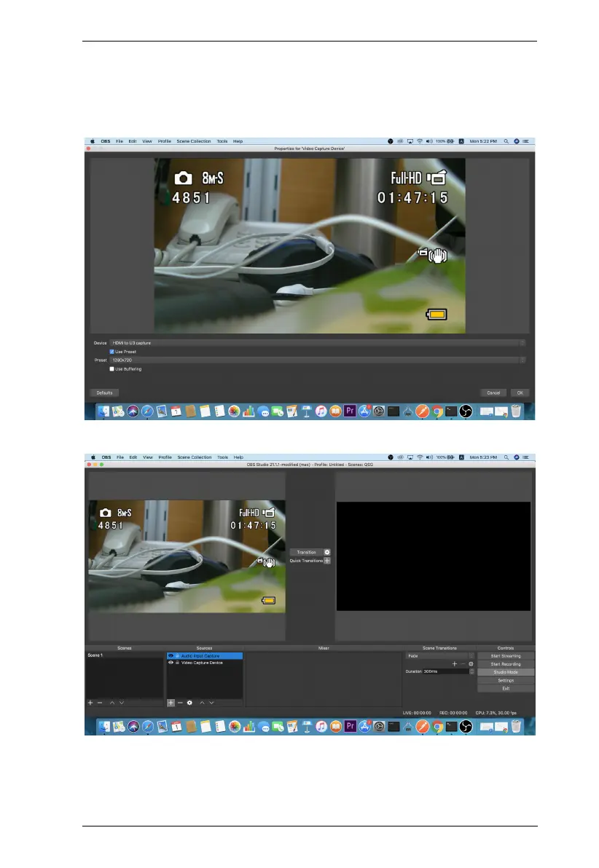This screenshot has height=868, width=599.
Task: Add a new source in Sources panel
Action: pos(171,703)
